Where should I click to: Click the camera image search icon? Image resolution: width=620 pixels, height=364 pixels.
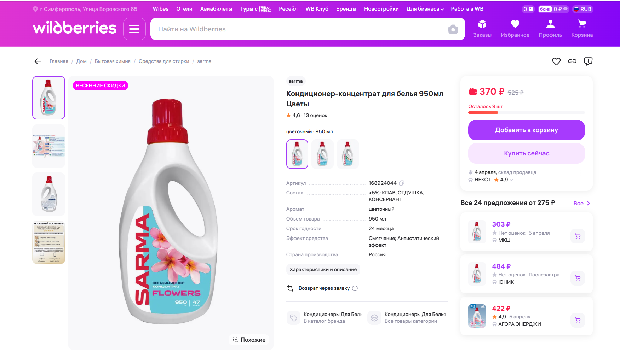[x=453, y=29]
